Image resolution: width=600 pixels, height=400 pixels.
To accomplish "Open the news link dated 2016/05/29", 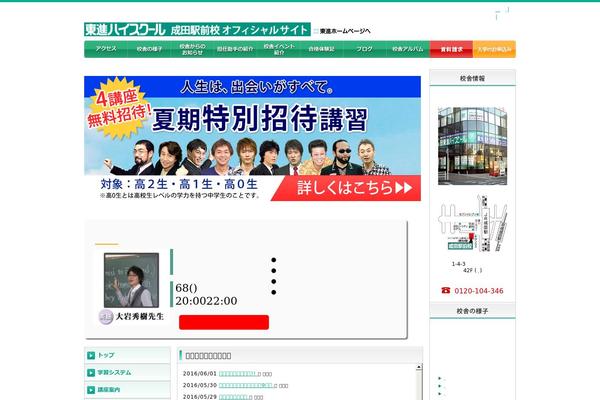I will 234,397.
